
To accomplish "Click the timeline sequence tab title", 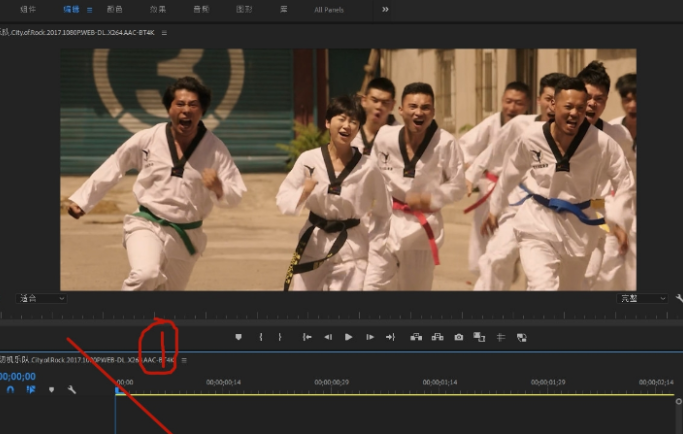I will 87,360.
